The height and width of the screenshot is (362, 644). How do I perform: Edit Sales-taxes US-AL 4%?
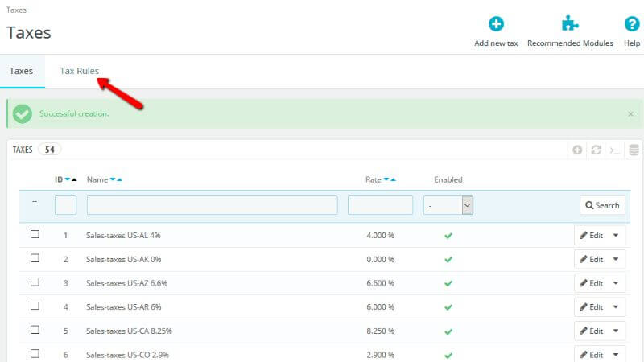[592, 235]
